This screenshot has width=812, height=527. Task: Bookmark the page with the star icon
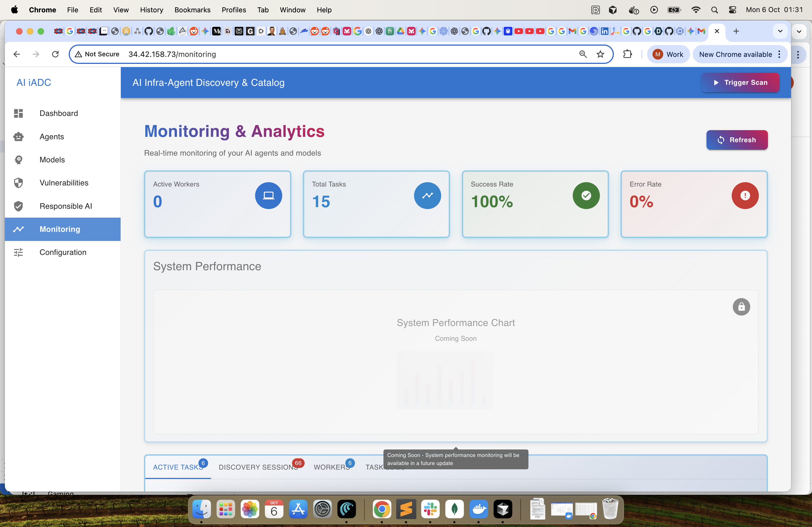click(x=600, y=54)
